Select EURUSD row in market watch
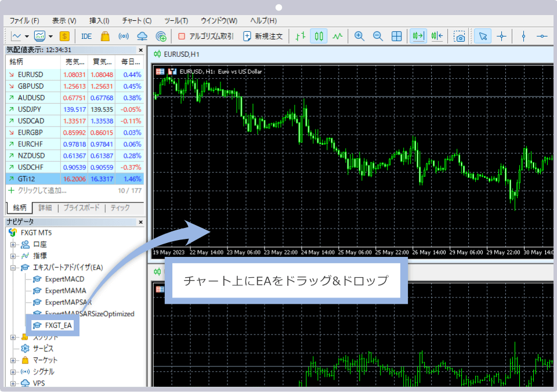557x392 pixels. 75,75
